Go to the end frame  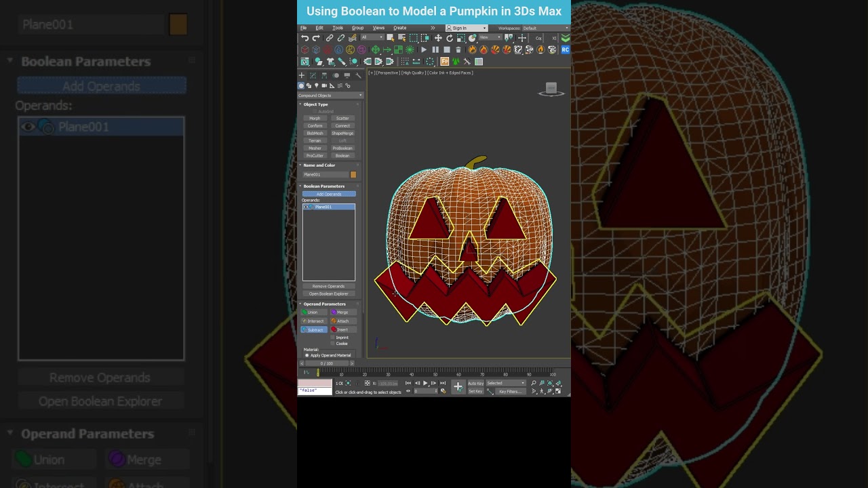click(x=443, y=383)
